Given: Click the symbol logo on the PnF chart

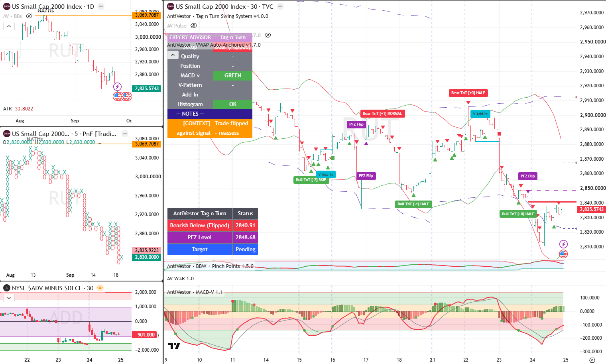Looking at the screenshot, I should point(7,134).
